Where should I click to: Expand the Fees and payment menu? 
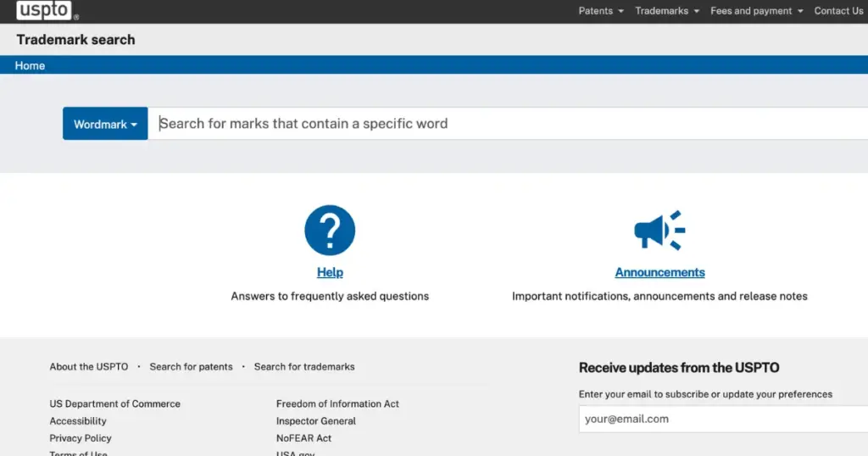point(757,11)
